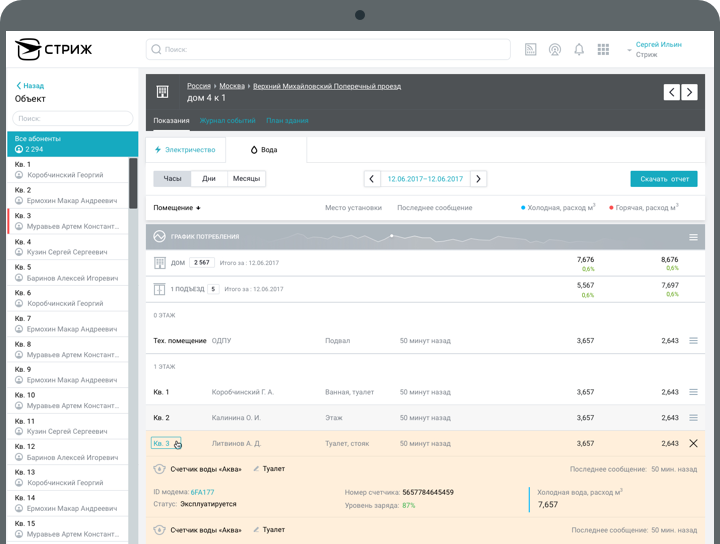This screenshot has height=544, width=720.
Task: Close the expanded Кв. 3 row
Action: (693, 443)
